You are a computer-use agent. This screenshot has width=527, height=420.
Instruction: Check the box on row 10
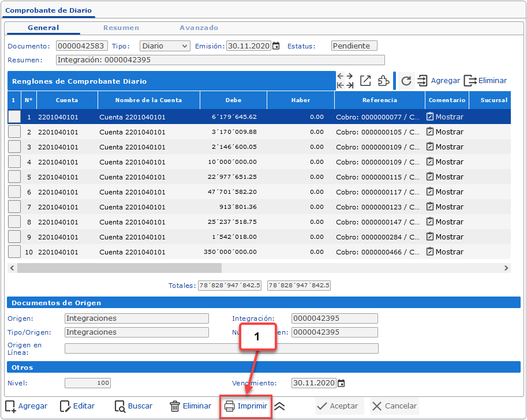coord(14,252)
